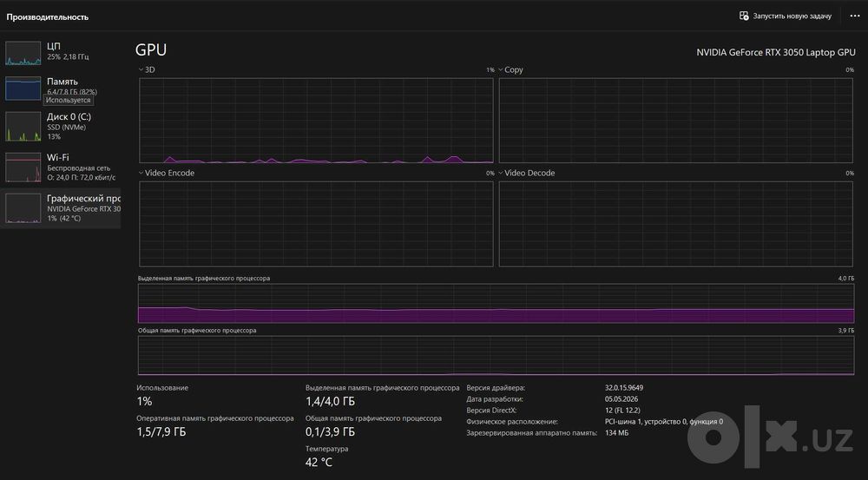Open the Video Decode engine dropdown

click(526, 173)
